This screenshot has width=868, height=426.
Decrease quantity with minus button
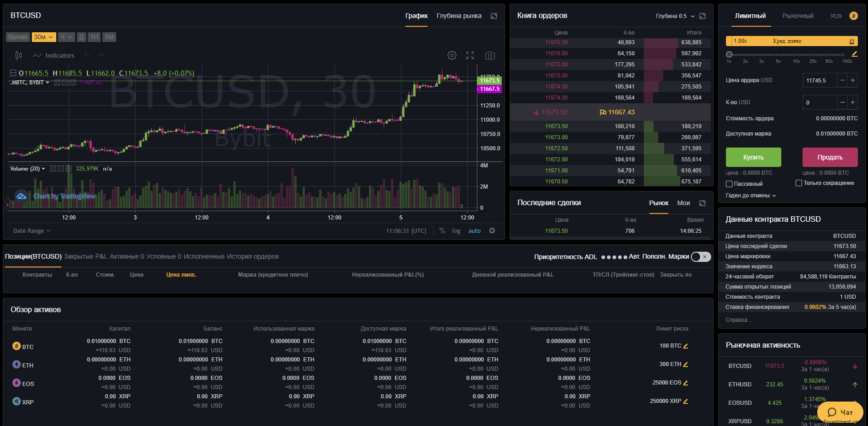click(843, 102)
